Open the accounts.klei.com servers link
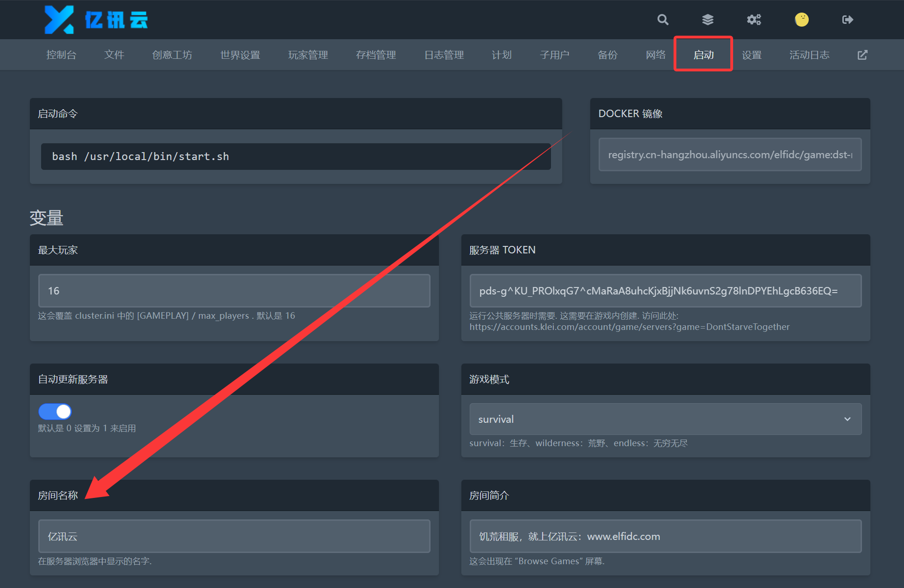This screenshot has width=904, height=588. pos(629,327)
